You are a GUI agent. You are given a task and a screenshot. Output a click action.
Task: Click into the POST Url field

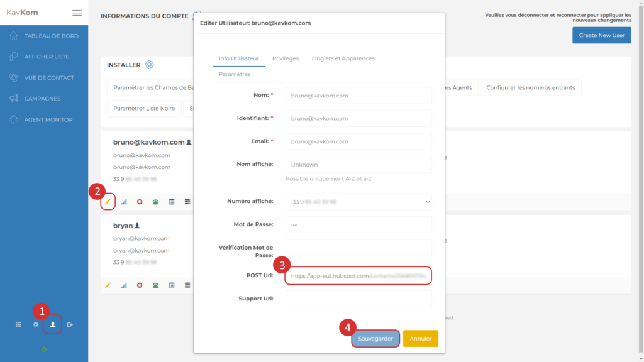[358, 276]
